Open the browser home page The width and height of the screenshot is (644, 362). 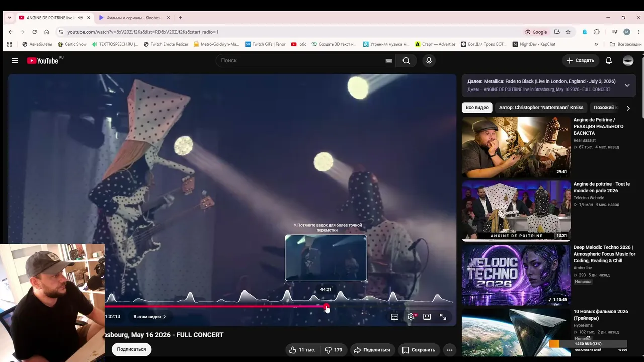(x=47, y=32)
